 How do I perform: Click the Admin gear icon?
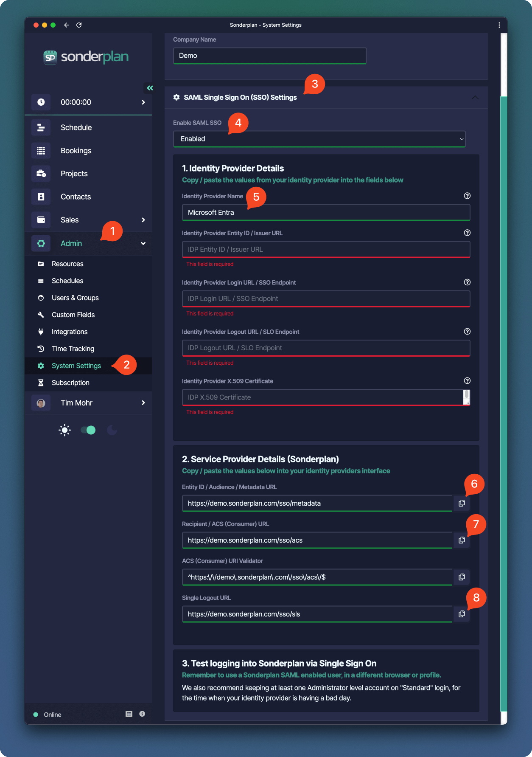[41, 243]
